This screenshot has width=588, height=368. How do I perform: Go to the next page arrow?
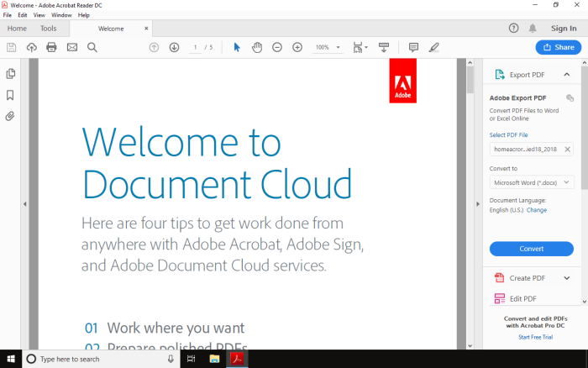pos(174,47)
